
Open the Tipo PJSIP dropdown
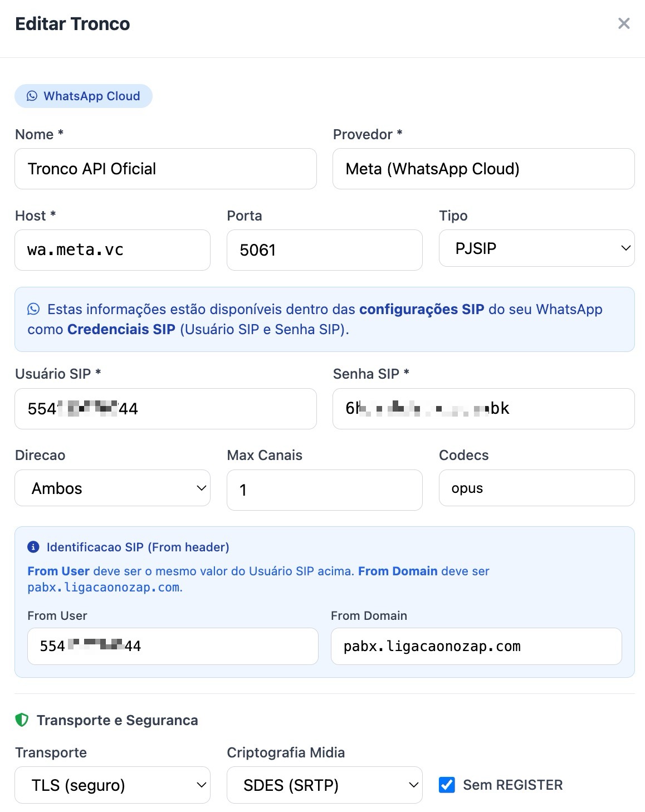(x=536, y=248)
